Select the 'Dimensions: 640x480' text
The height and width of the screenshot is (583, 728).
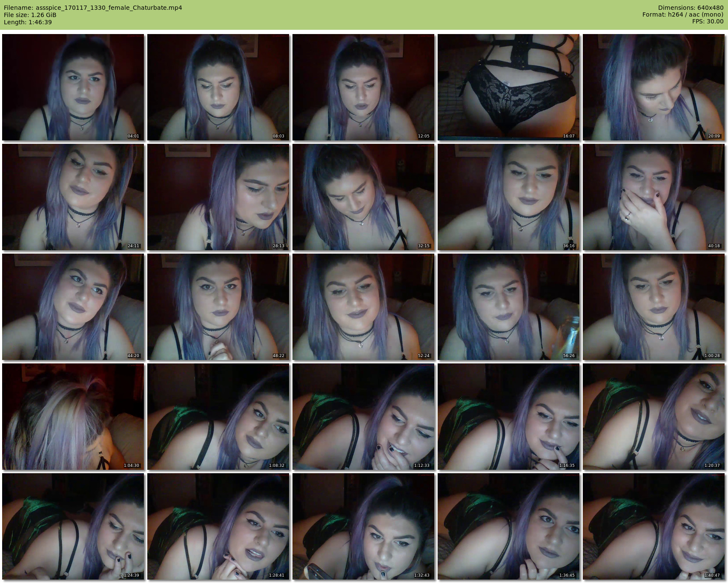[x=691, y=8]
